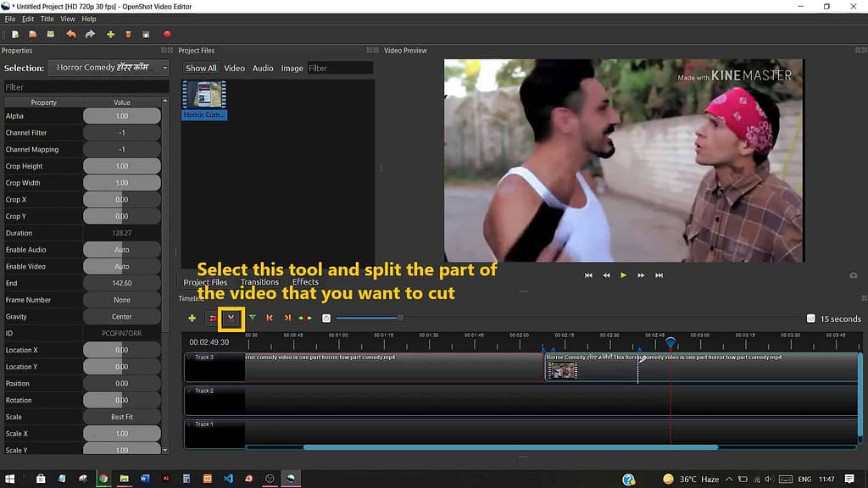Click the Undo arrow in the toolbar
Viewport: 868px width, 488px height.
coord(70,34)
